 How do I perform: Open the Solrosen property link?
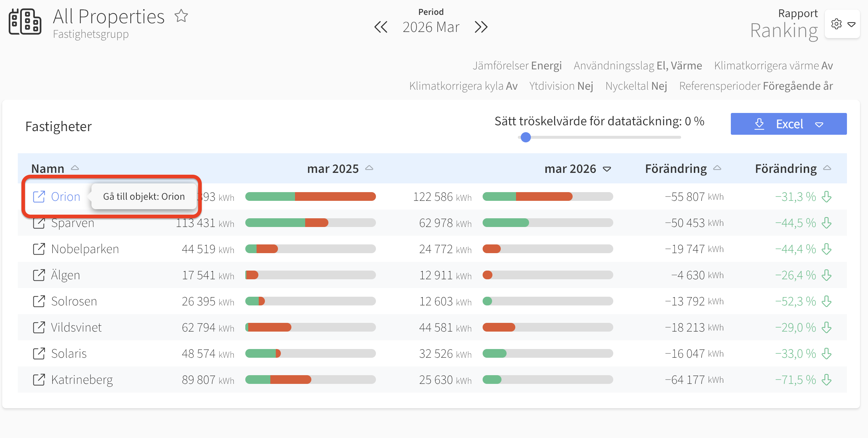tap(74, 301)
